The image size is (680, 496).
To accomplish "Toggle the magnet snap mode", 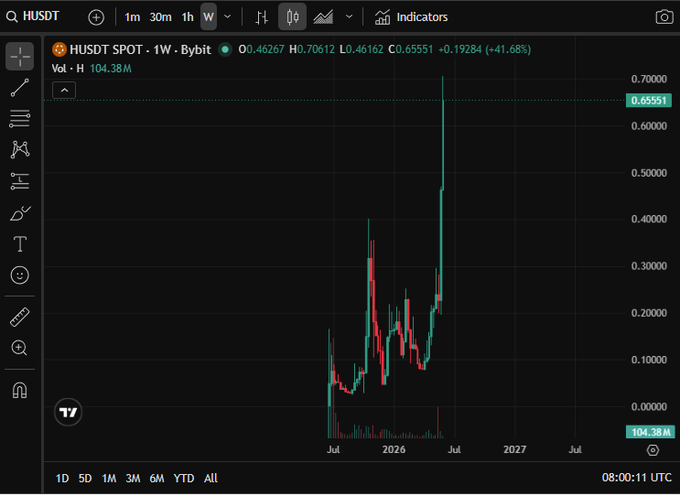I will [20, 390].
